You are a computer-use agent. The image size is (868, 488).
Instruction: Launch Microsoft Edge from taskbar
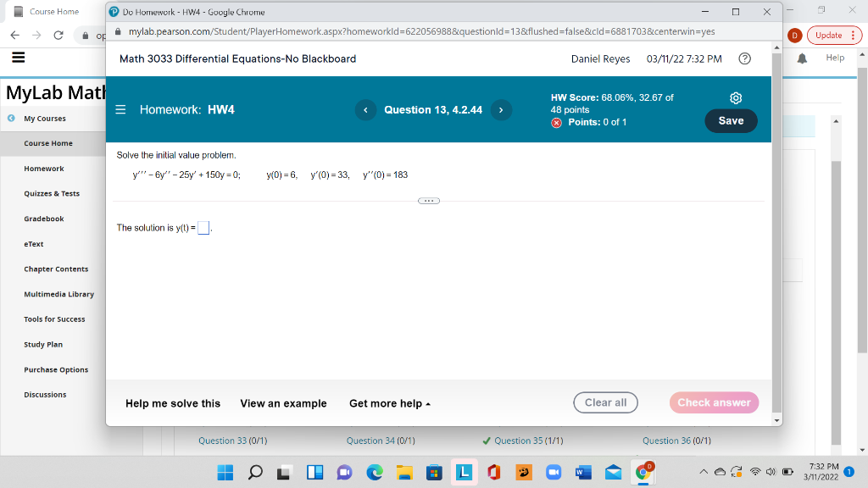[374, 472]
